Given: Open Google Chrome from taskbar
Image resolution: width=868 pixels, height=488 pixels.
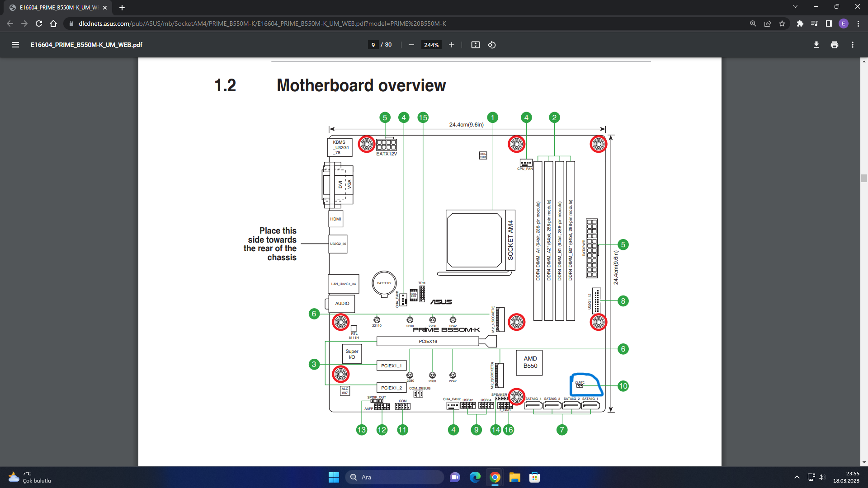Looking at the screenshot, I should click(x=495, y=477).
